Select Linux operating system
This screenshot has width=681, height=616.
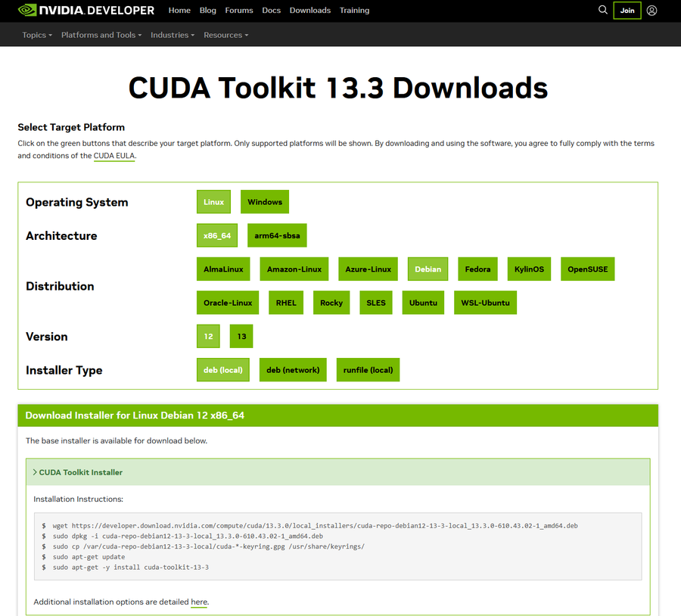[x=213, y=201]
